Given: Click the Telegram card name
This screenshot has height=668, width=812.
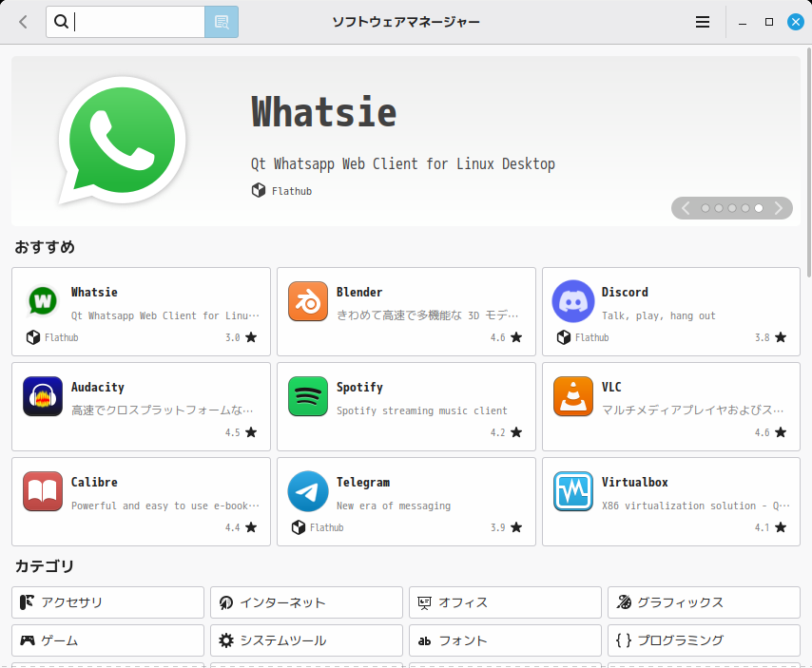Looking at the screenshot, I should (x=363, y=483).
